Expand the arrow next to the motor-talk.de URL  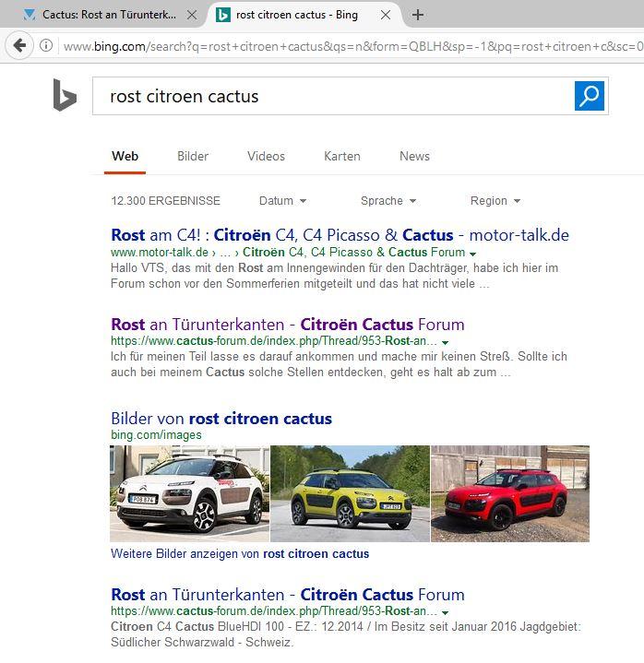(472, 254)
